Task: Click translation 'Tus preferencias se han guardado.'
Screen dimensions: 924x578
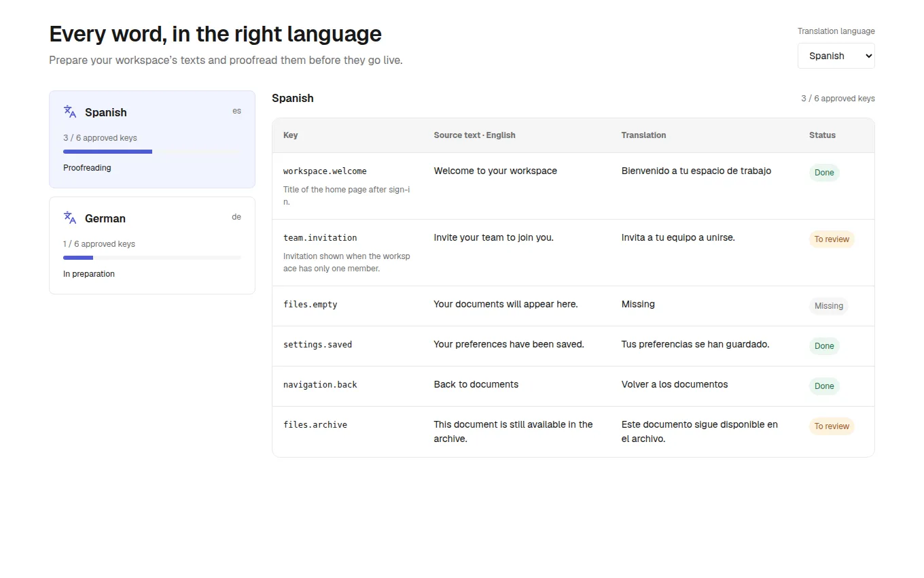Action: [696, 345]
